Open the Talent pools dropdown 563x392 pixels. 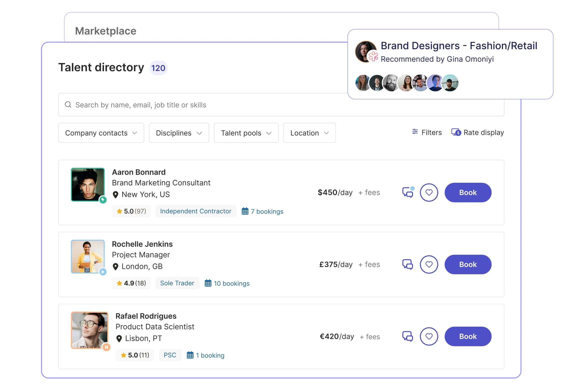pos(246,133)
